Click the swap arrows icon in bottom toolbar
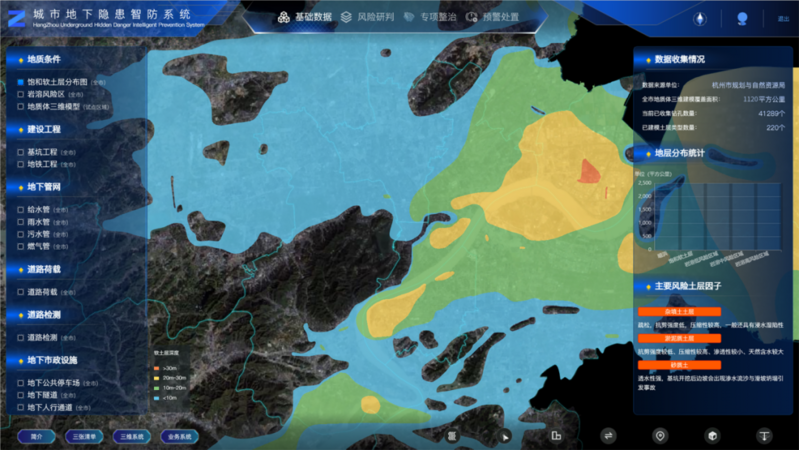The image size is (799, 450). pyautogui.click(x=608, y=436)
